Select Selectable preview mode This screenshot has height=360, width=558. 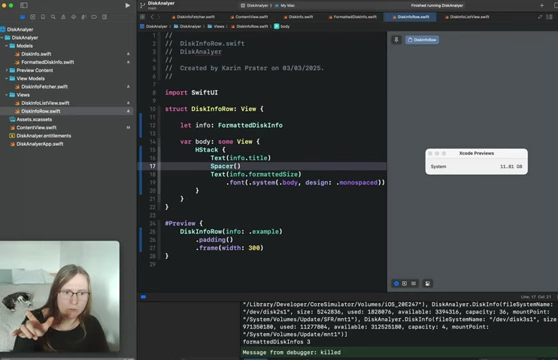405,284
